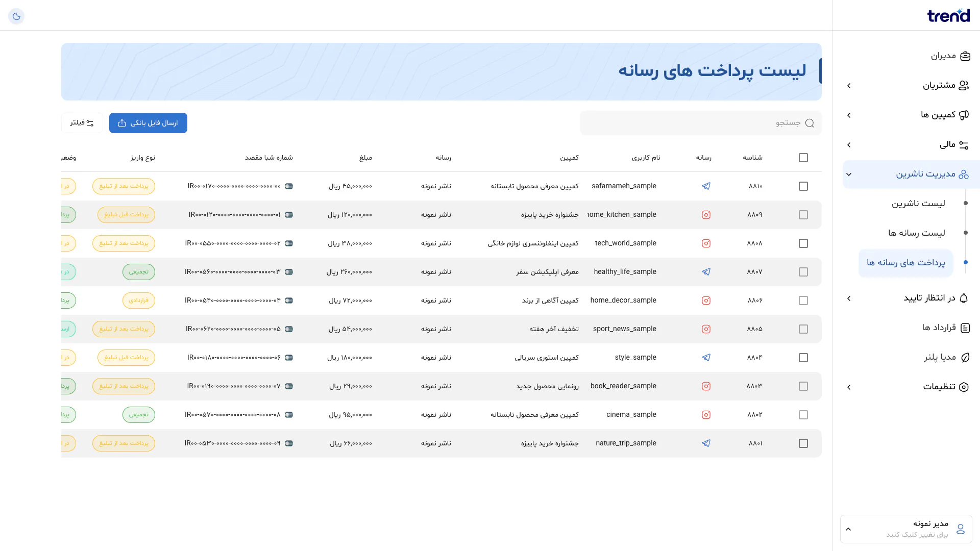This screenshot has height=551, width=980.
Task: Check the row 8804 checkbox
Action: pos(803,358)
